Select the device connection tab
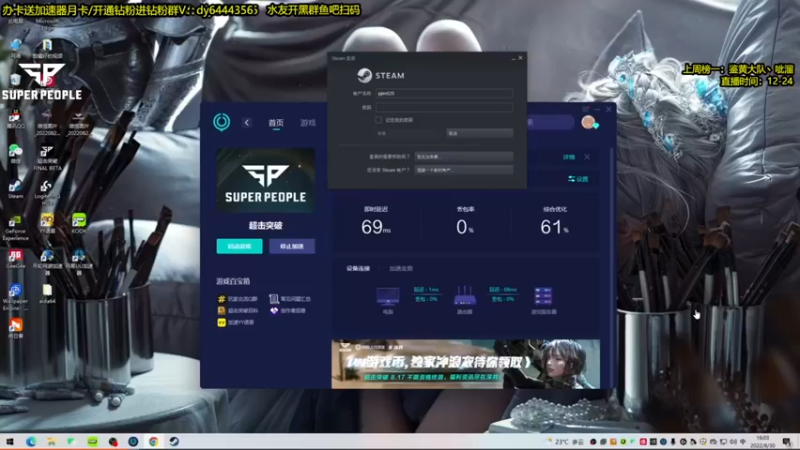The image size is (800, 450). 358,268
